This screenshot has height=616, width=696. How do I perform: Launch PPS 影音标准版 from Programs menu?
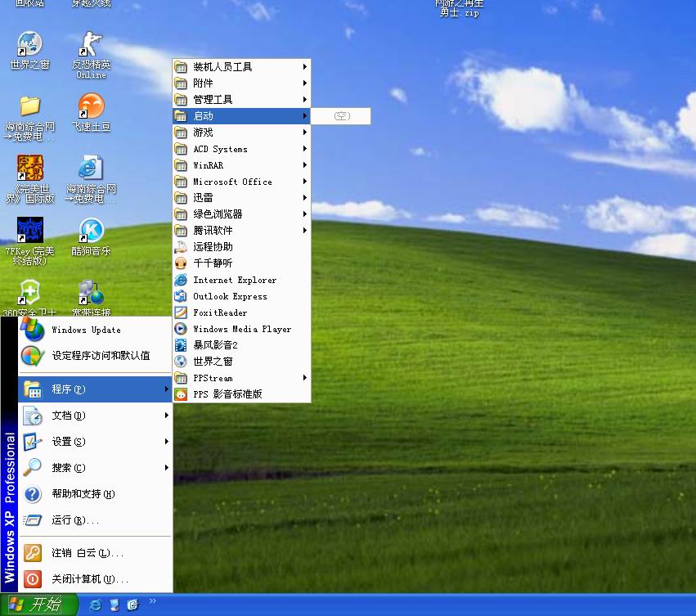point(241,394)
